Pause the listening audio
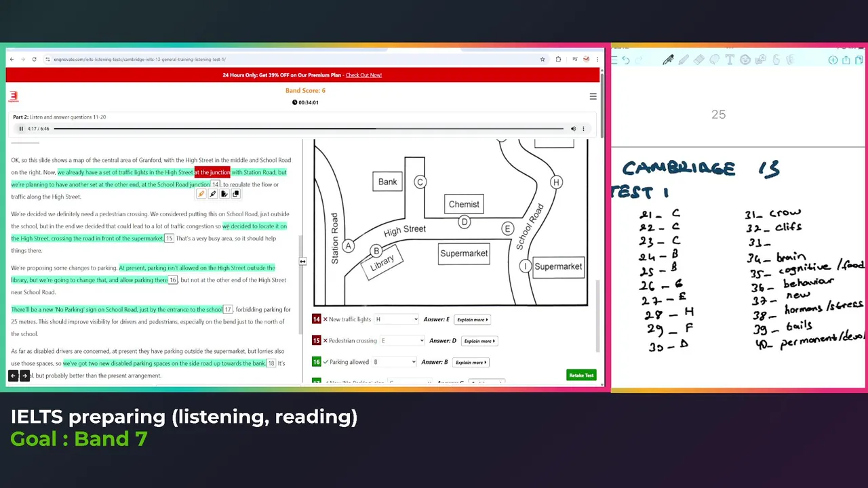868x488 pixels. [x=21, y=129]
